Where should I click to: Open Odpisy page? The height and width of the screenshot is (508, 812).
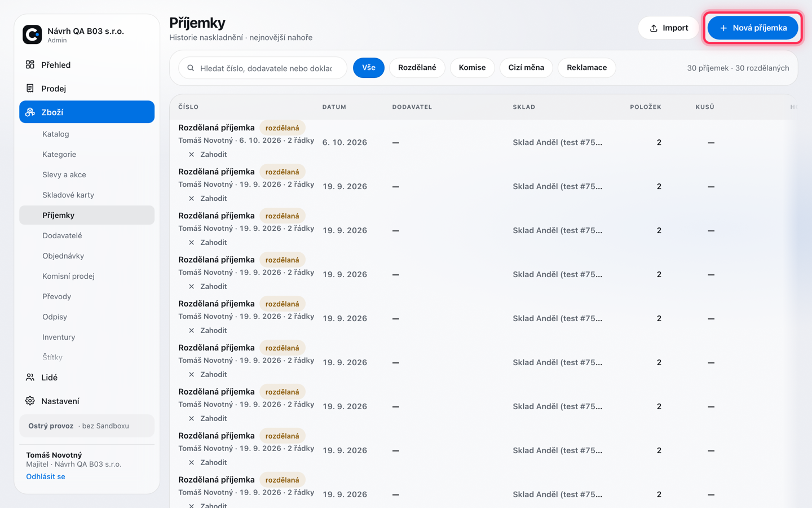87,317
